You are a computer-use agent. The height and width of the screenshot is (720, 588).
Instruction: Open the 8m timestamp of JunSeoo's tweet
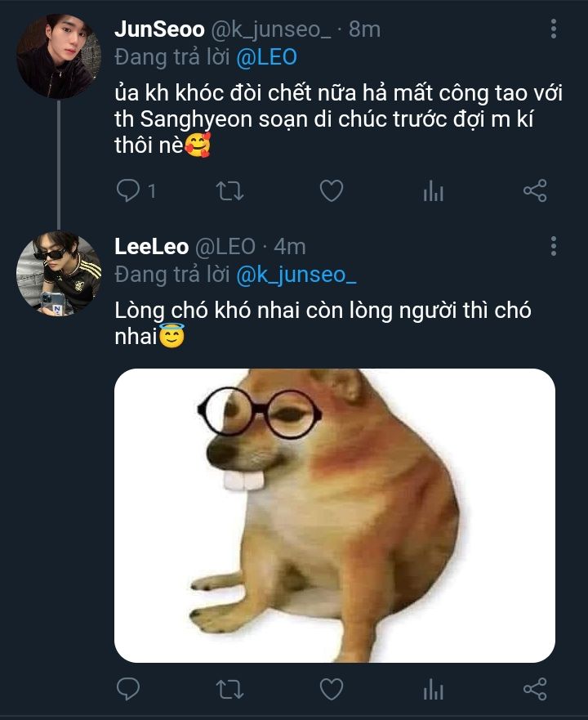(x=364, y=29)
